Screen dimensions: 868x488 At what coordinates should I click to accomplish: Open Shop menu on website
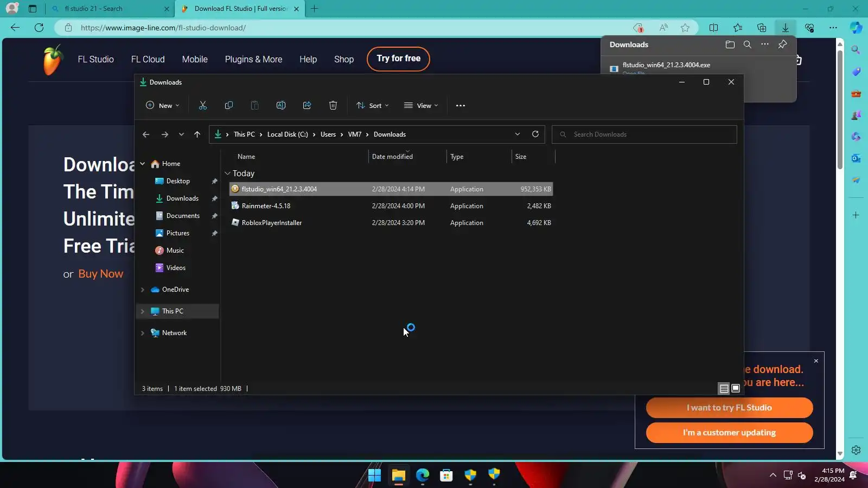tap(344, 60)
